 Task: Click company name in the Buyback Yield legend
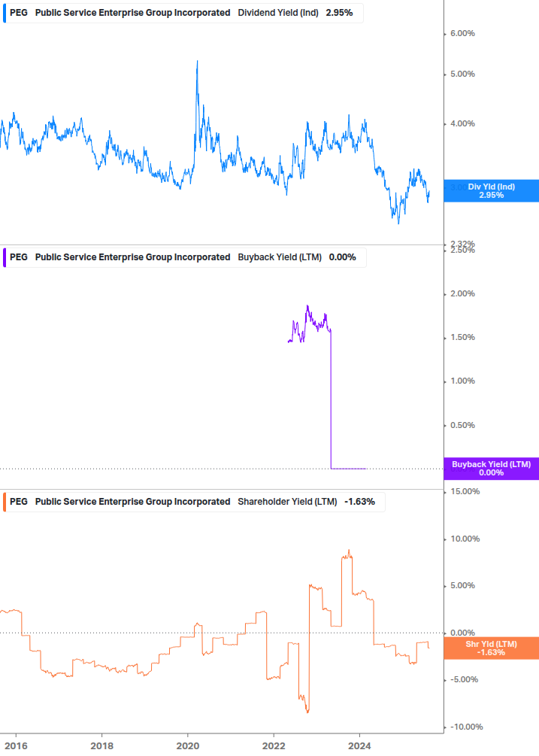(x=132, y=257)
